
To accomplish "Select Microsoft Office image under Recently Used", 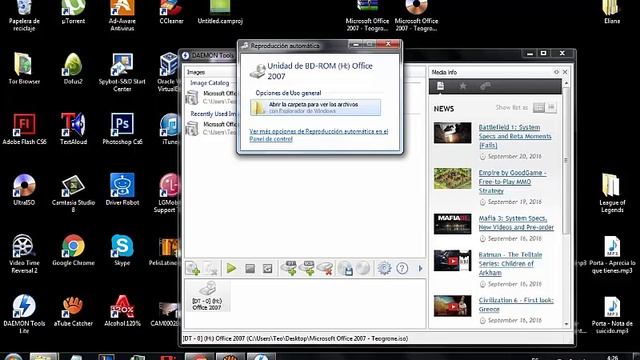I will [x=211, y=128].
